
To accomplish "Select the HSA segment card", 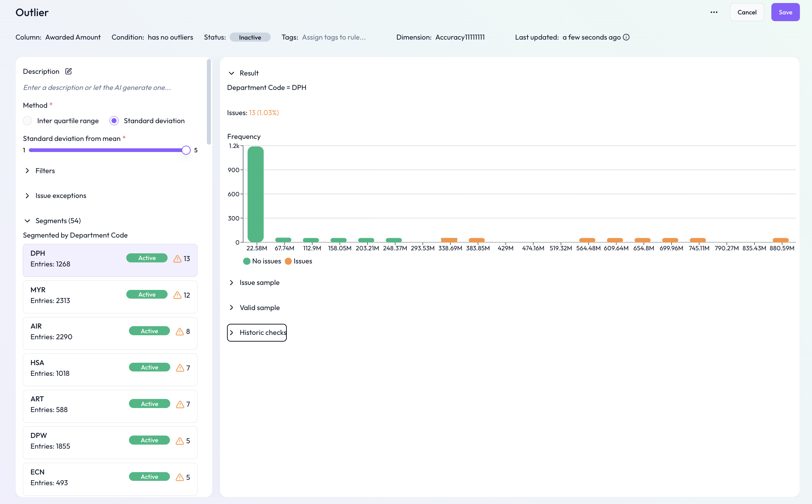I will point(110,369).
